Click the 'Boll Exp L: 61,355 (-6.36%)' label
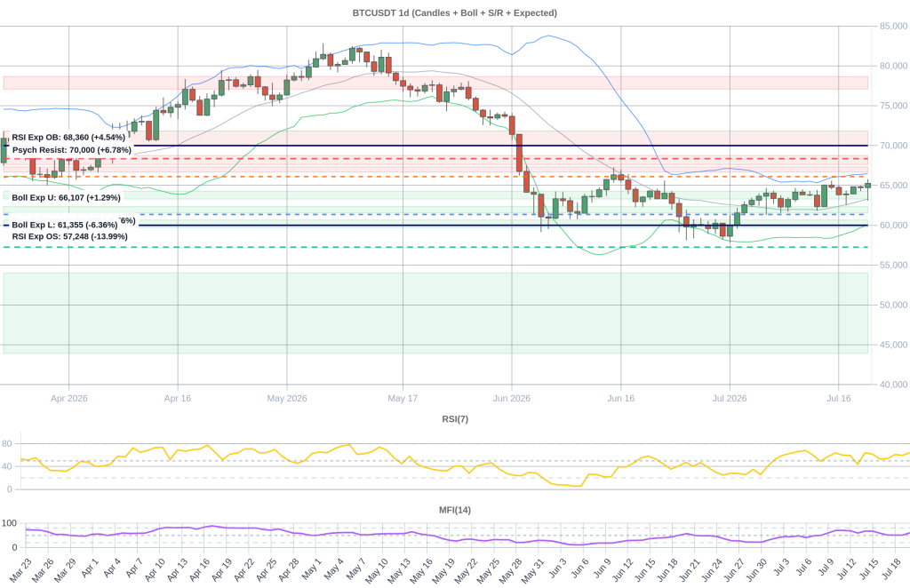The height and width of the screenshot is (588, 910). 64,225
